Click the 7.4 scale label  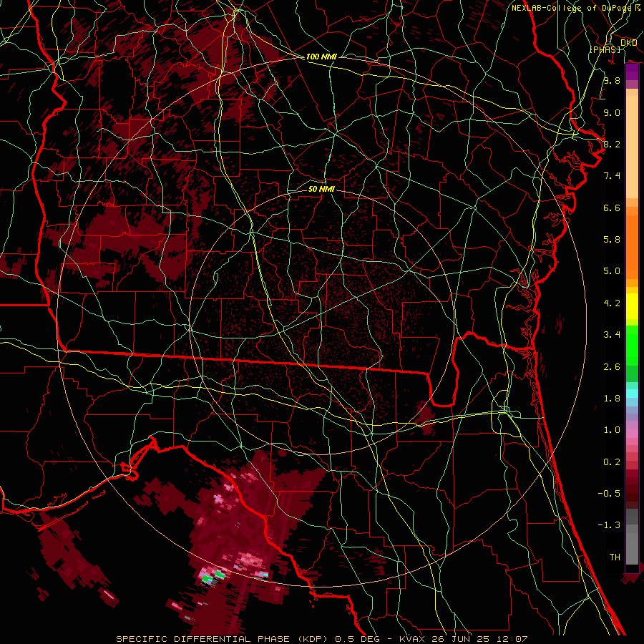tap(612, 176)
